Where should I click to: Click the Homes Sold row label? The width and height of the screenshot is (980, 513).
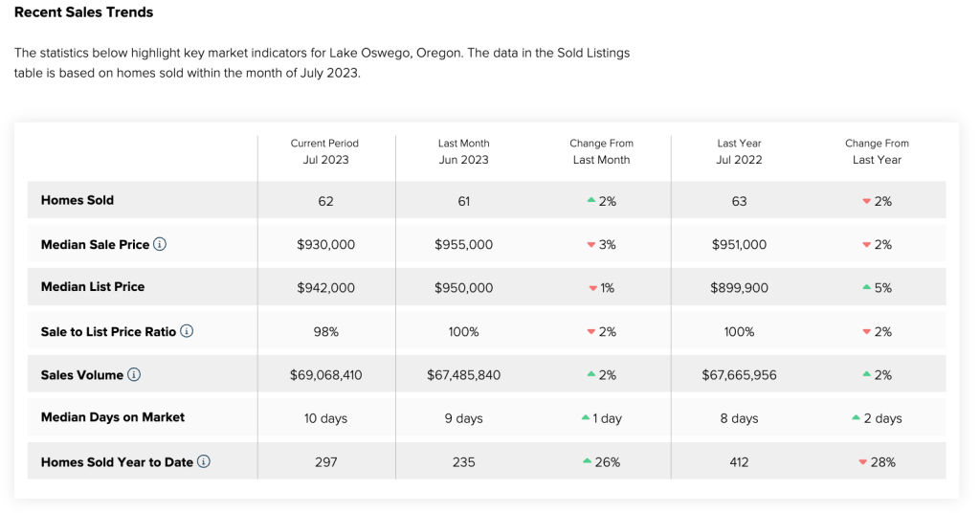[78, 200]
